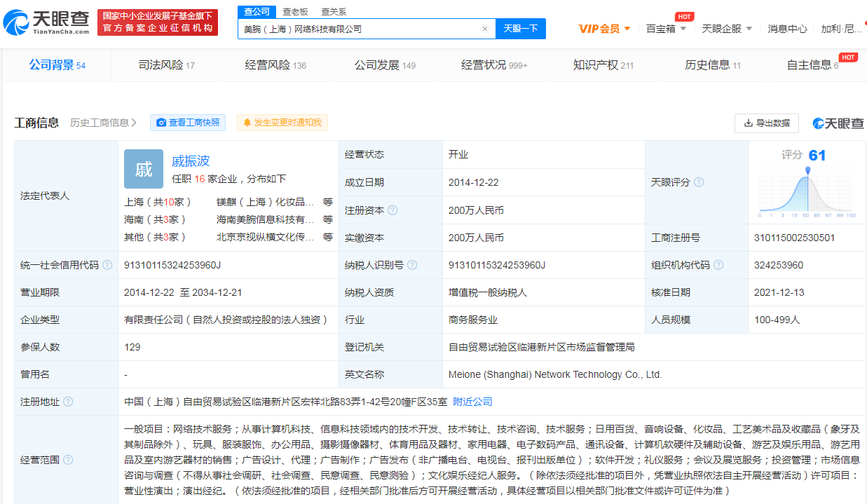Click 附近公司 link

pyautogui.click(x=472, y=402)
